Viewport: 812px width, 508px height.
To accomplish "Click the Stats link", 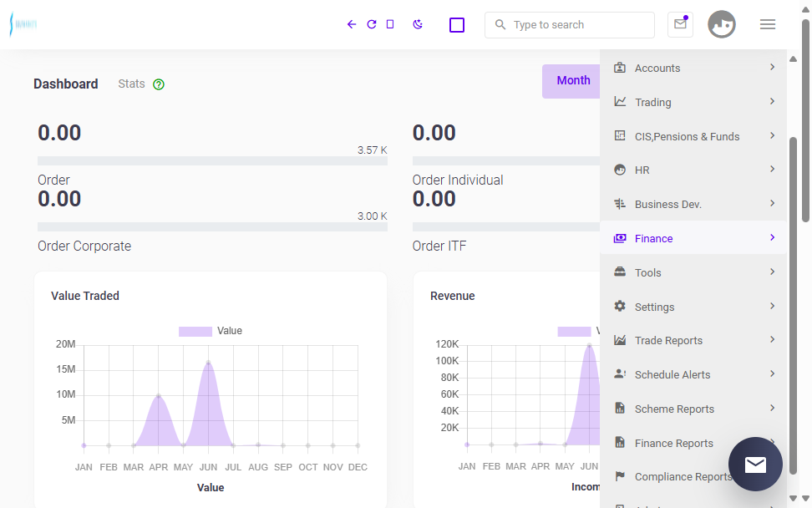I will click(131, 84).
